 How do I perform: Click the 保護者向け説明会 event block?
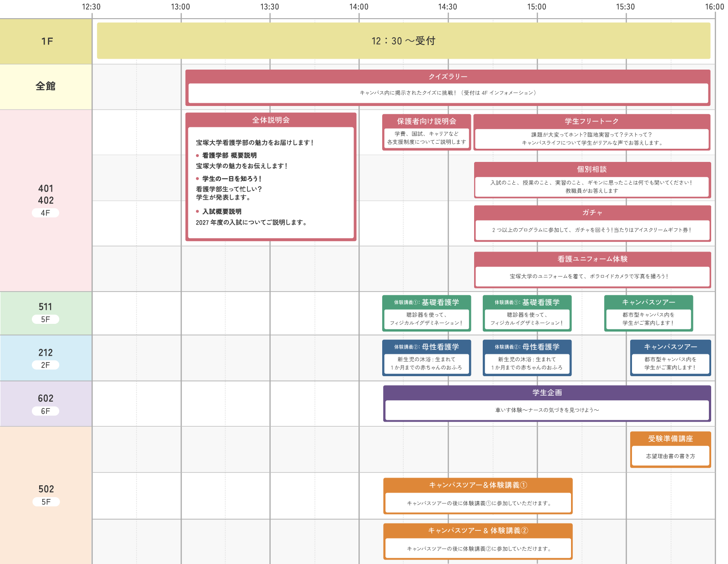tap(426, 132)
